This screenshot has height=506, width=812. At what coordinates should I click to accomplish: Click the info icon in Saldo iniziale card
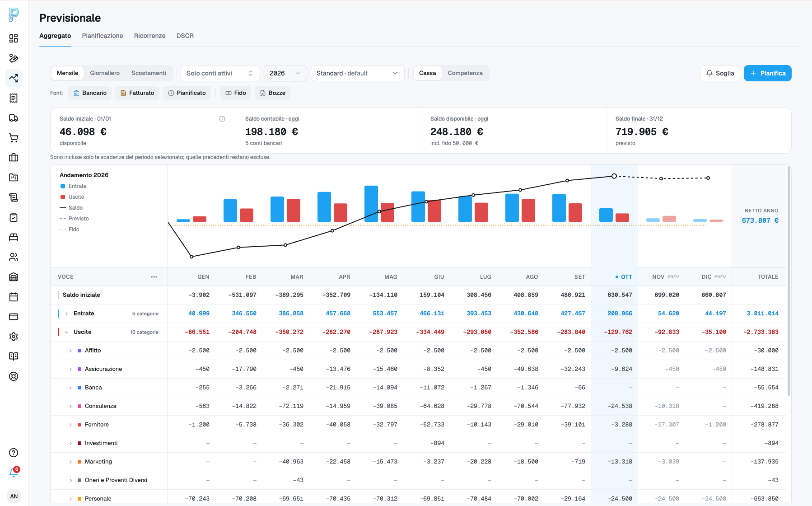pos(222,119)
